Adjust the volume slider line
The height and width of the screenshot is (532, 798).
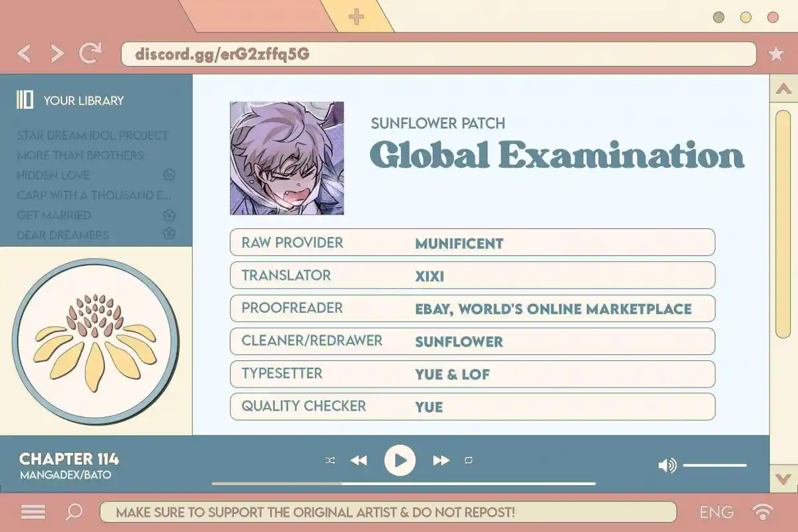(715, 465)
